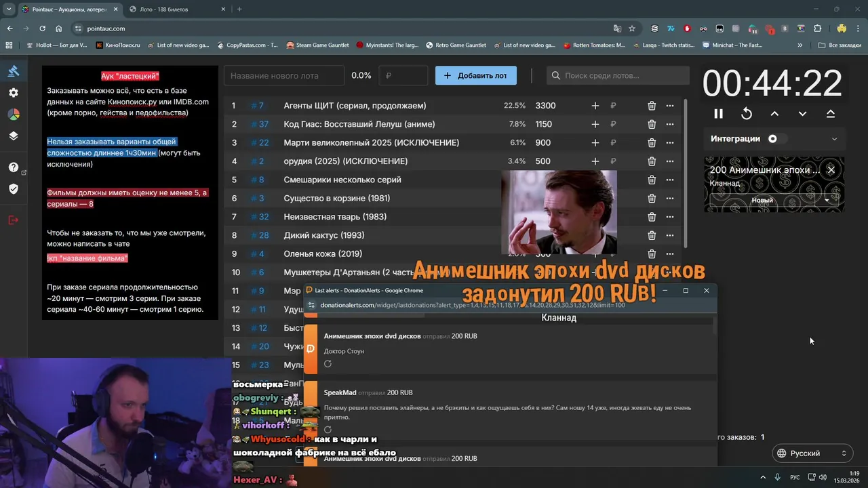Open a new browser tab
The image size is (868, 488).
[239, 9]
